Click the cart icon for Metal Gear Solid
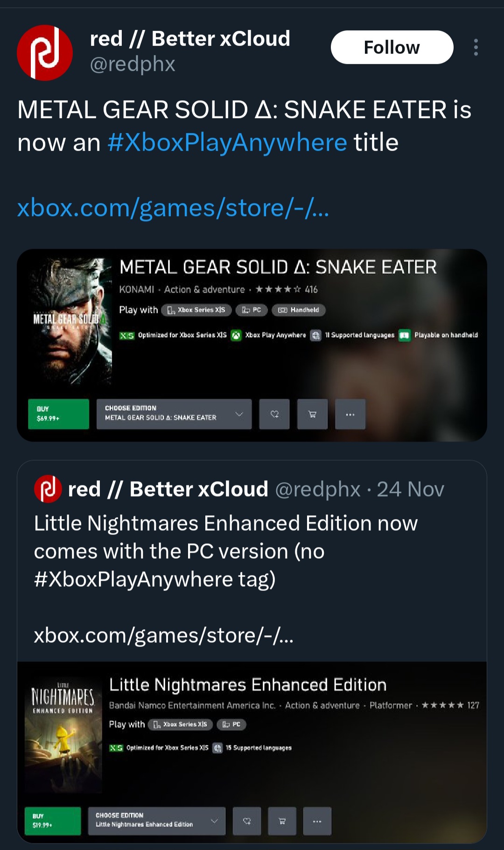This screenshot has height=850, width=504. point(312,414)
